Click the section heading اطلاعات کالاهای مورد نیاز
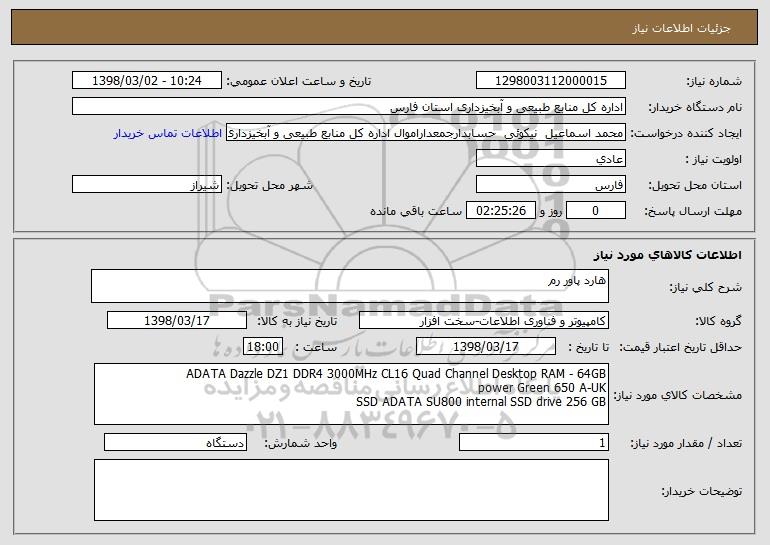Screen dimensions: 770x545 (667, 255)
